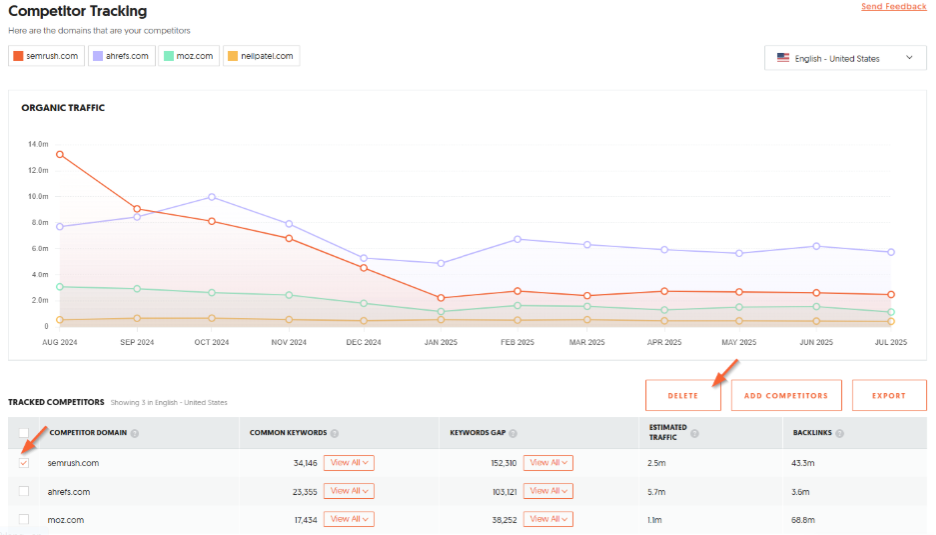
Task: Click the ahrefs.com 5.7m estimated traffic value
Action: (656, 492)
